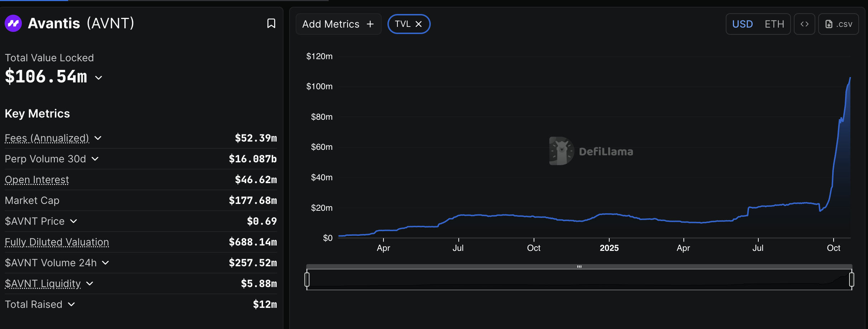Click the right time range slider handle

tap(852, 280)
